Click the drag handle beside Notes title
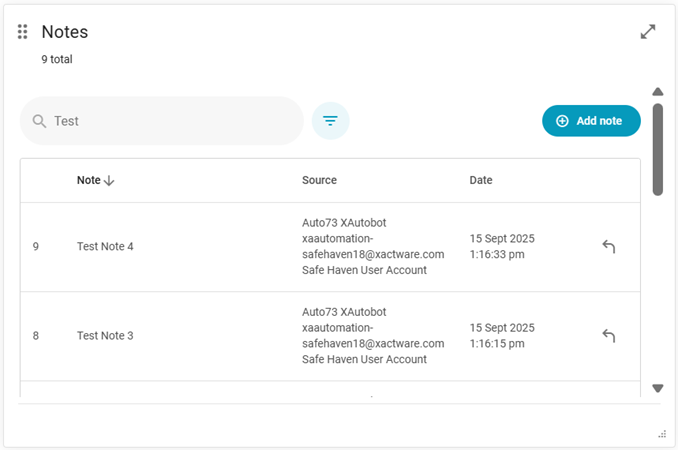Viewport: 678px width, 450px height. tap(22, 32)
